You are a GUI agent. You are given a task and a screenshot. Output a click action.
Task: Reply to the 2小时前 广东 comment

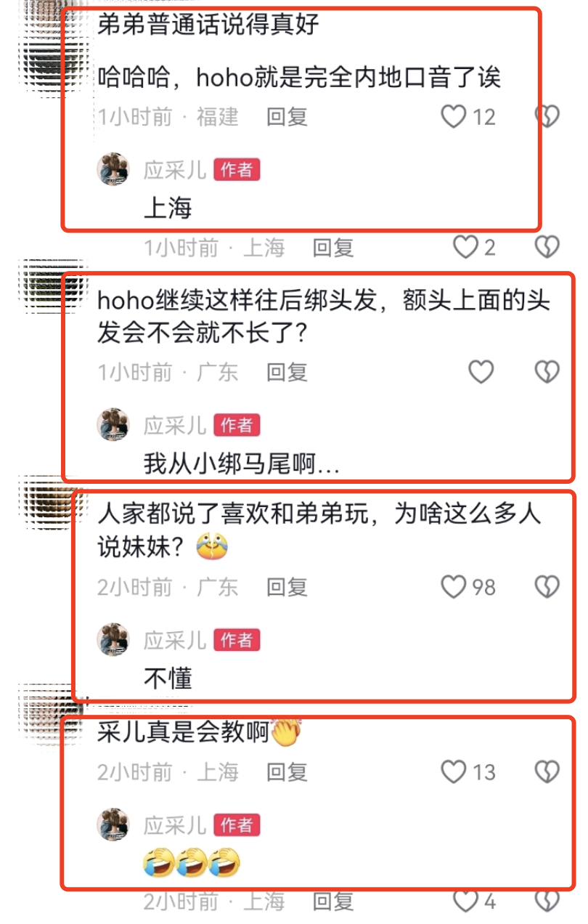click(287, 586)
